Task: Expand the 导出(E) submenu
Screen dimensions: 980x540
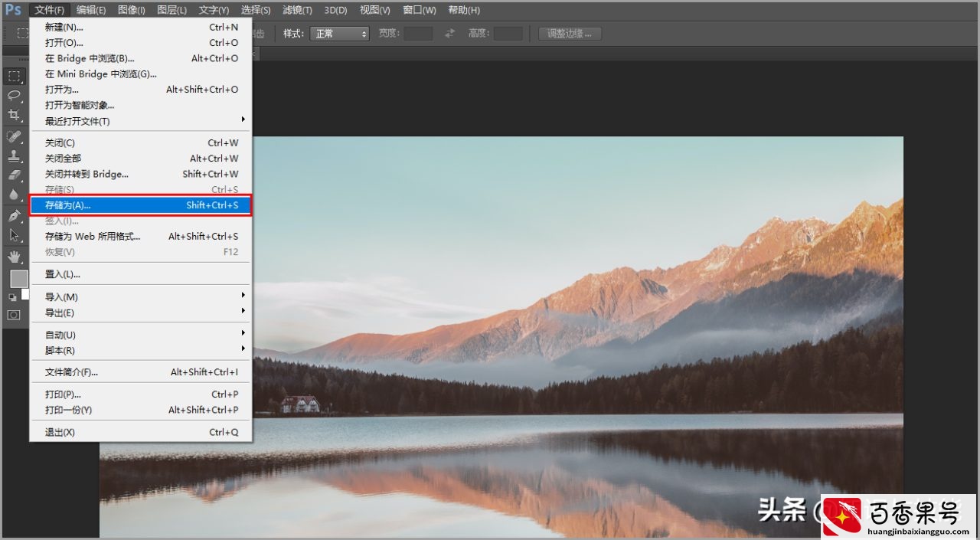Action: 140,313
